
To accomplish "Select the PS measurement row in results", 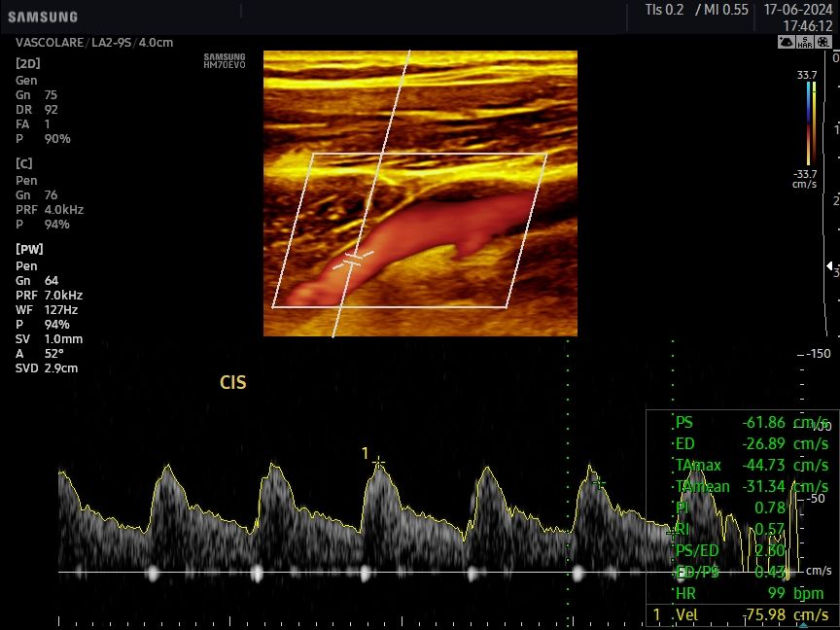I will click(x=744, y=423).
